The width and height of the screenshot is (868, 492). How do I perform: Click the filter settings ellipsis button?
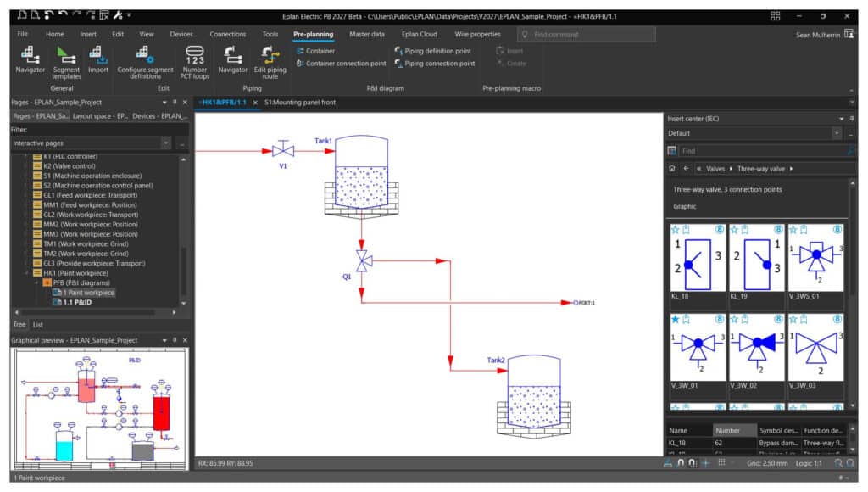point(181,143)
